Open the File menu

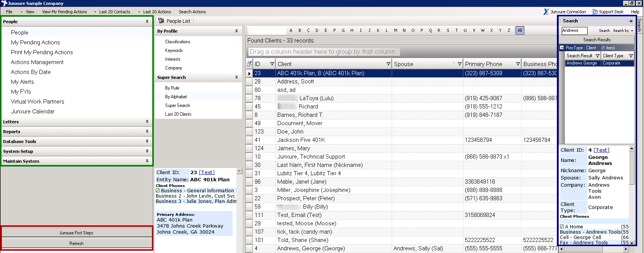(9, 12)
